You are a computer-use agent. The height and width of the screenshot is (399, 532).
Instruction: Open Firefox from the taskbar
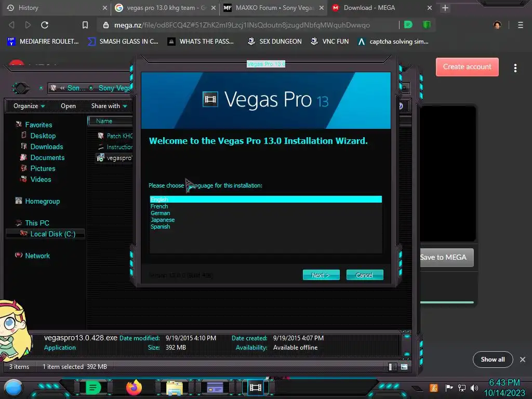pyautogui.click(x=134, y=388)
